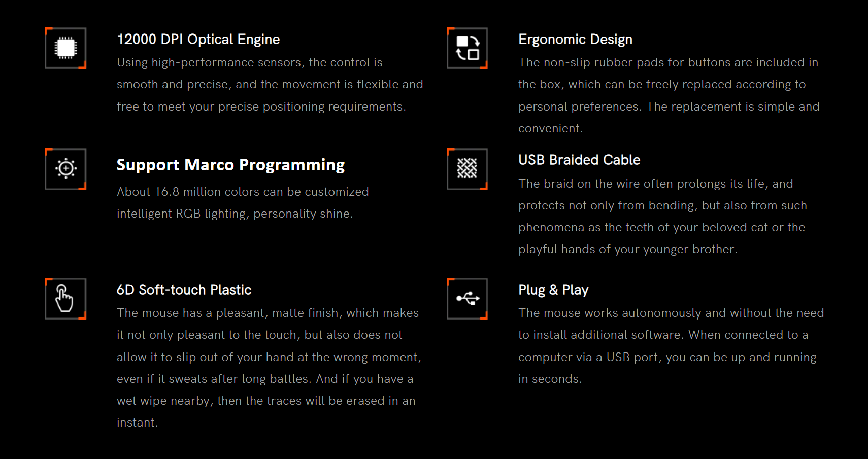
Task: Click the matte finish description paragraph
Action: tap(269, 368)
